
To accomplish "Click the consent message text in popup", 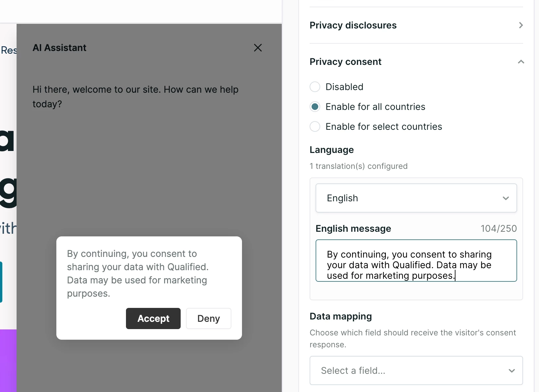I will [x=138, y=273].
